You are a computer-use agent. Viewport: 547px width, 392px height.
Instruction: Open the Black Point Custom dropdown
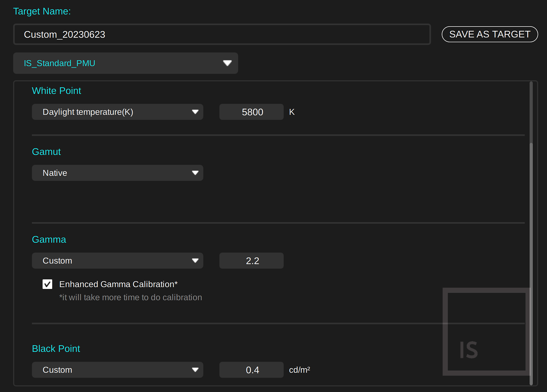117,370
